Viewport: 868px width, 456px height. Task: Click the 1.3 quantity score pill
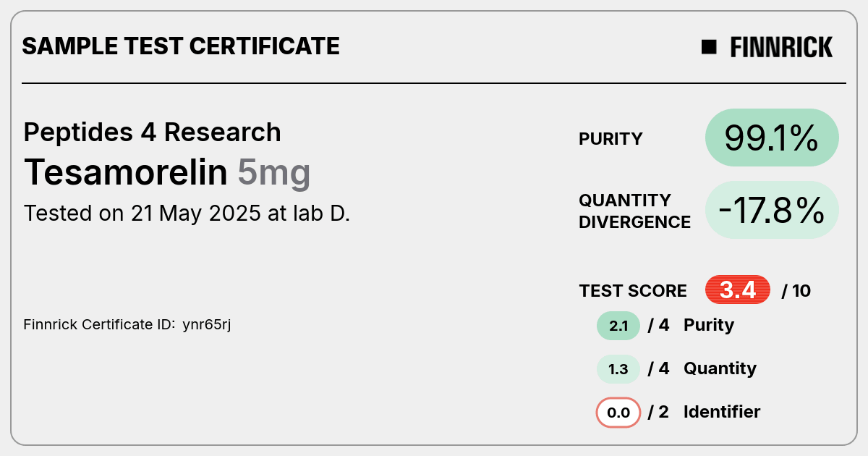tap(618, 369)
